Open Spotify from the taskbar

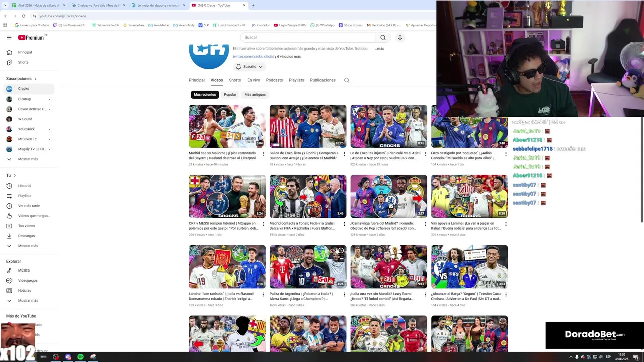[80, 357]
